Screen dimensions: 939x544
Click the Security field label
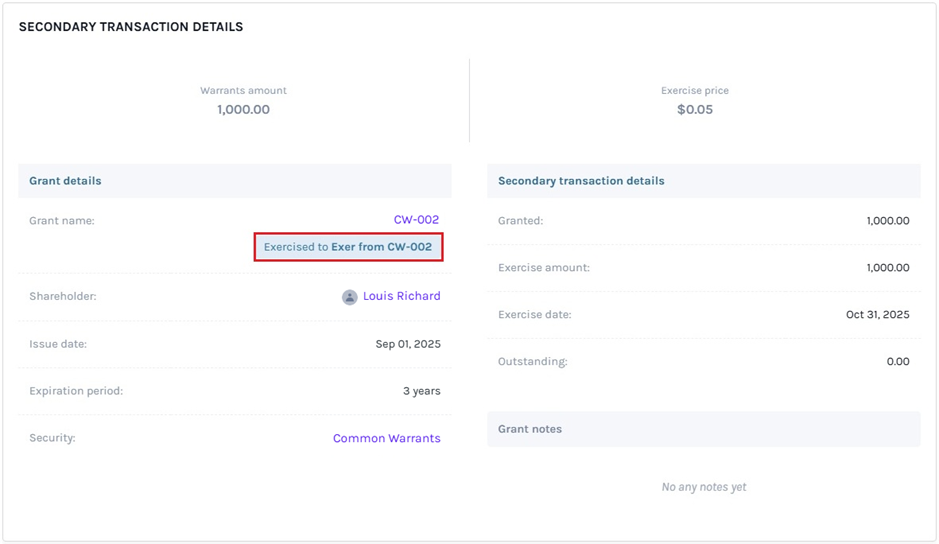52,438
